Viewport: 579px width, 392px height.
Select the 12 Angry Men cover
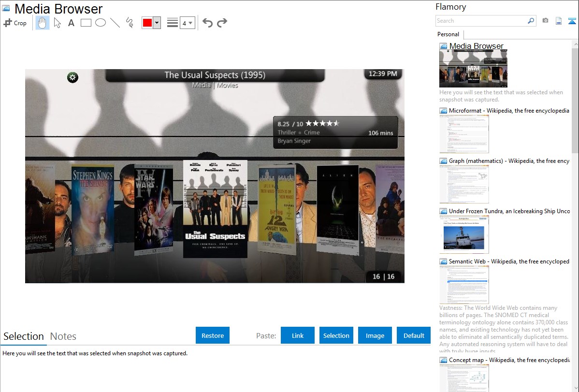(277, 209)
